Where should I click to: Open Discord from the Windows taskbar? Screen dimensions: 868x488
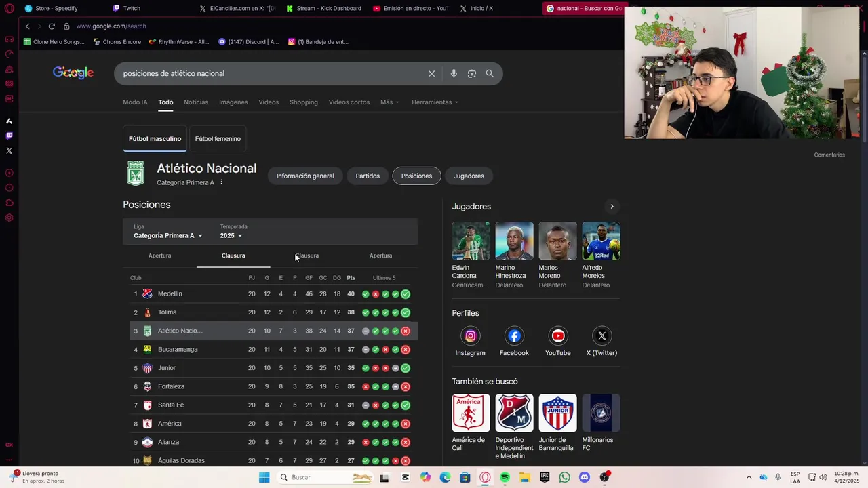coord(585,477)
